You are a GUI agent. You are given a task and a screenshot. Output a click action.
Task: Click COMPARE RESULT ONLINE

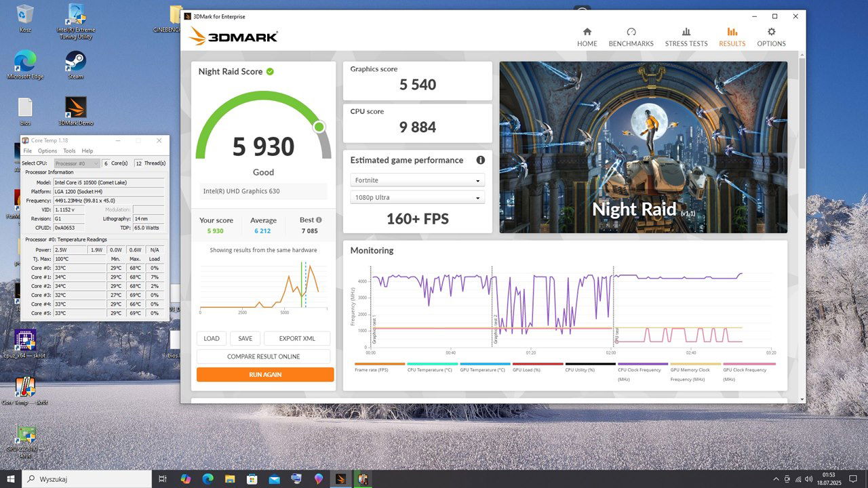pos(263,357)
